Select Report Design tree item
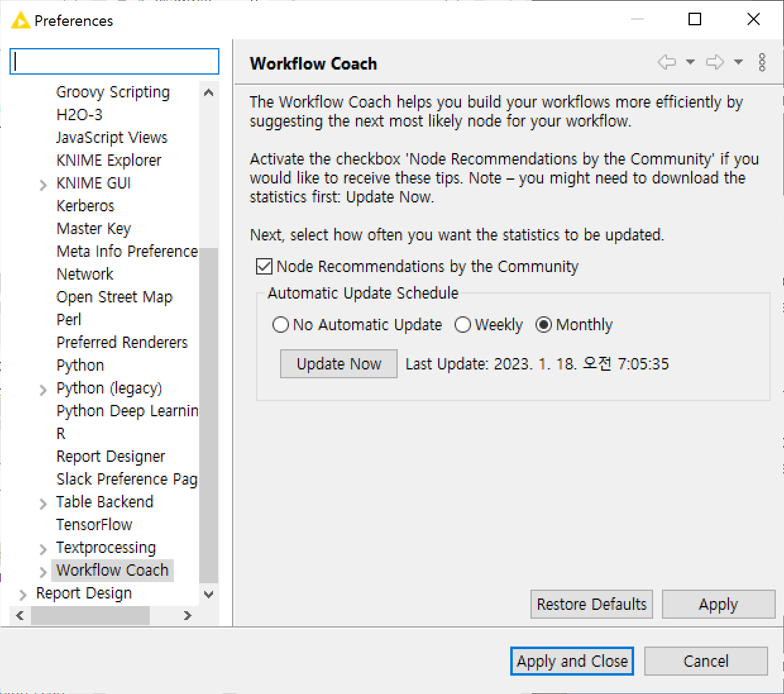Image resolution: width=784 pixels, height=694 pixels. tap(84, 593)
